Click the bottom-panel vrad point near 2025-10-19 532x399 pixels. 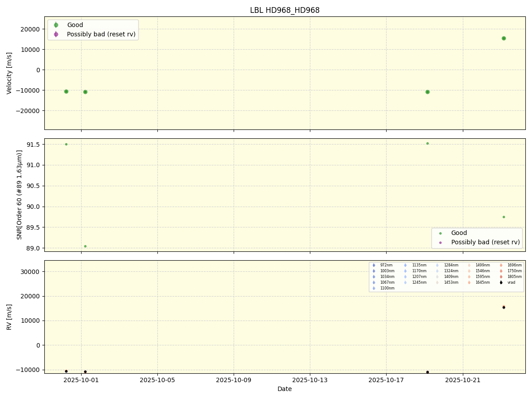tap(427, 372)
